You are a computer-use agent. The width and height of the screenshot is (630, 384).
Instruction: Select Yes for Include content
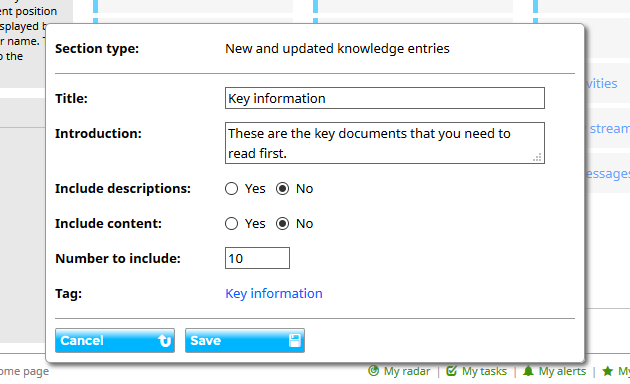tap(231, 223)
